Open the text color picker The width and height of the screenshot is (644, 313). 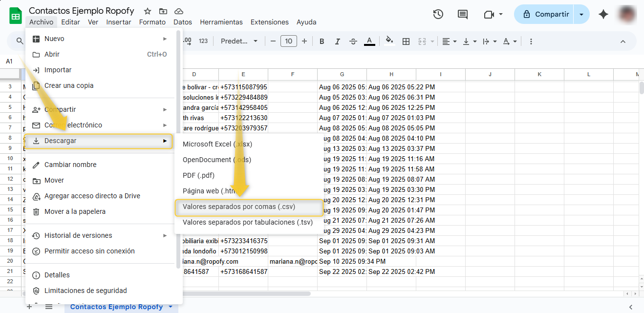[x=369, y=42]
